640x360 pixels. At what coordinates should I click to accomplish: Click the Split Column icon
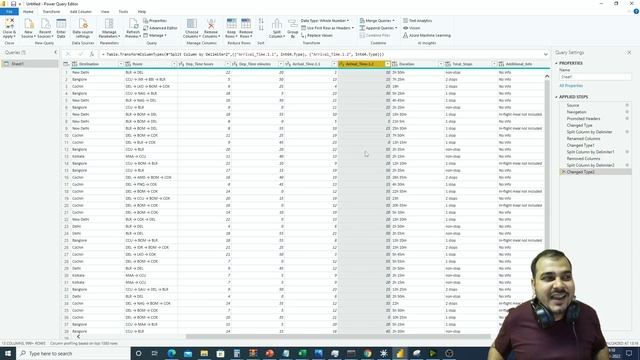[277, 24]
